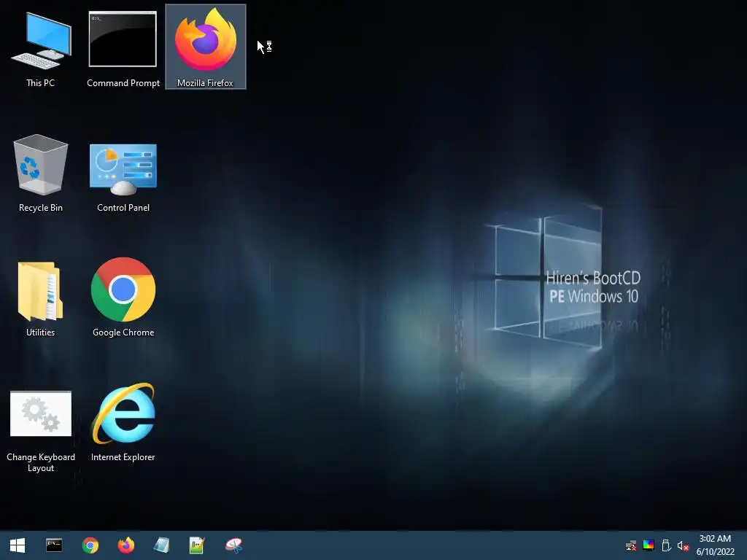Viewport: 747px width, 560px height.
Task: Open the colorful display tray icon
Action: coord(649,545)
